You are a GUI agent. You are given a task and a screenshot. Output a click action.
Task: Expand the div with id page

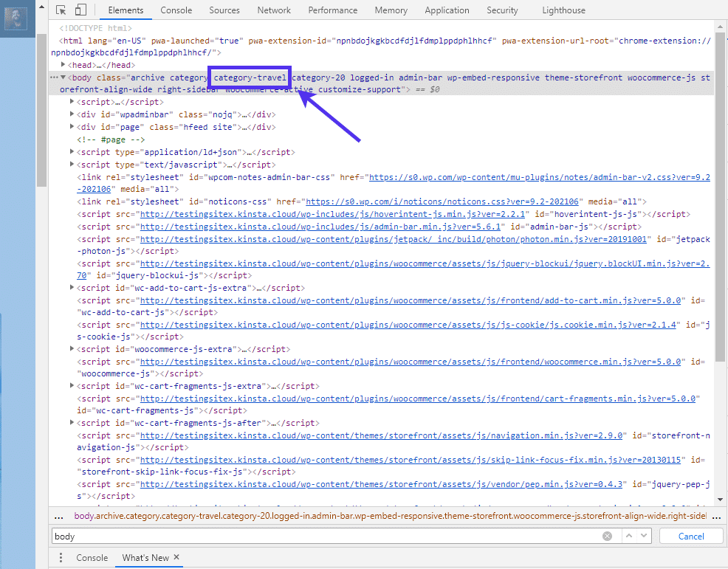72,127
